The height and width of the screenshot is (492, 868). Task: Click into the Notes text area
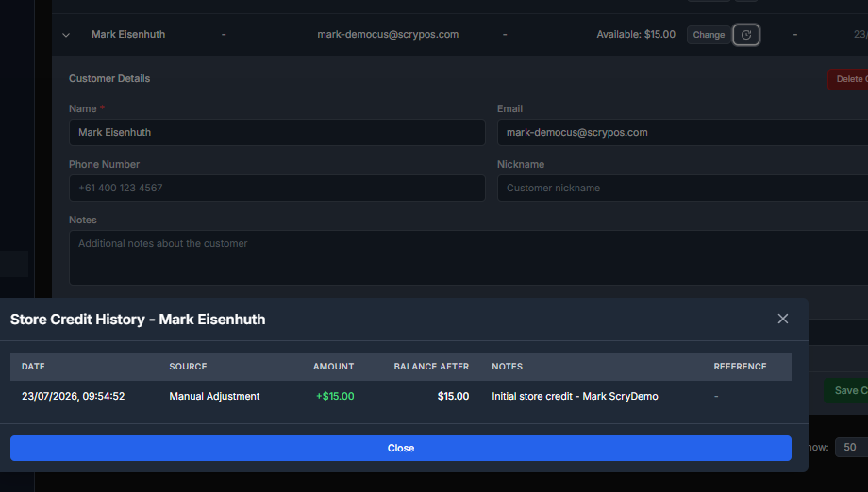point(468,257)
